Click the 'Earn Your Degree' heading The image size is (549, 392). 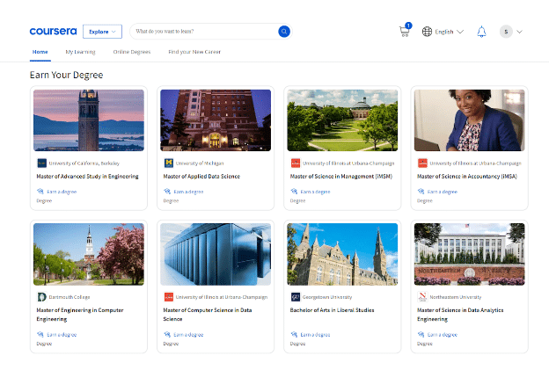[67, 76]
